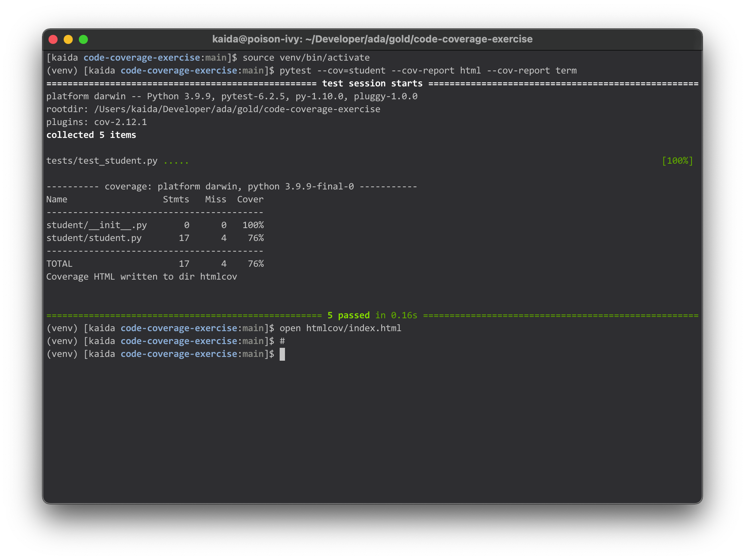Click the 'student/student.py' coverage row name

(94, 238)
